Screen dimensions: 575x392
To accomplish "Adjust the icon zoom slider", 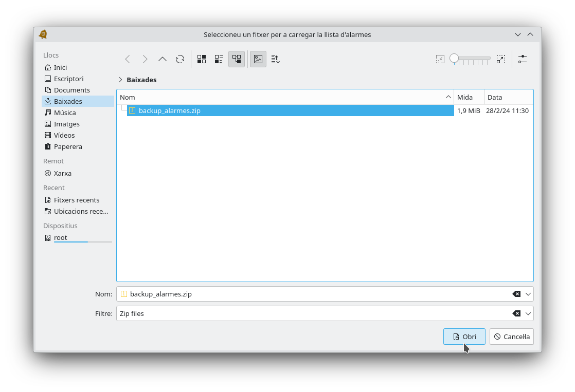I will click(454, 59).
